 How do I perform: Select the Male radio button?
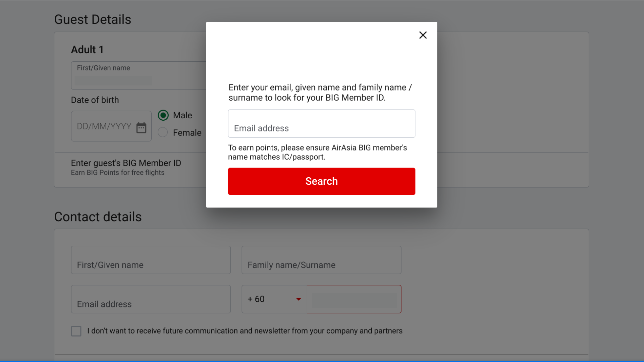point(163,115)
